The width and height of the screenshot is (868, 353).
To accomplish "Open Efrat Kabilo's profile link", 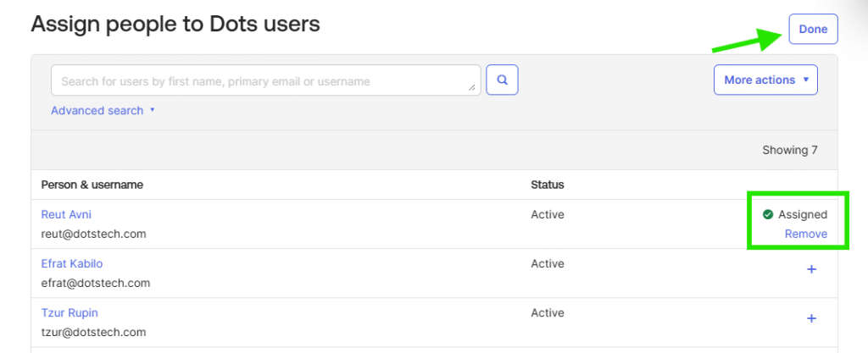I will point(72,264).
